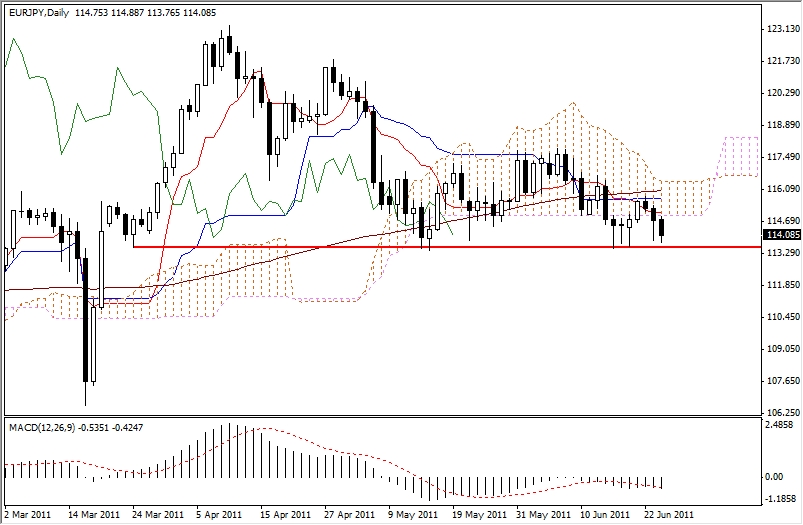Click the date label 24 Mar 2011
This screenshot has height=525, width=803.
tap(158, 514)
